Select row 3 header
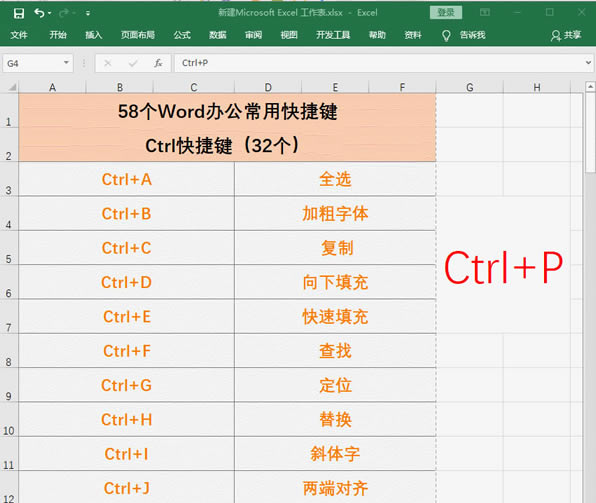Viewport: 596px width, 503px height. [x=8, y=179]
